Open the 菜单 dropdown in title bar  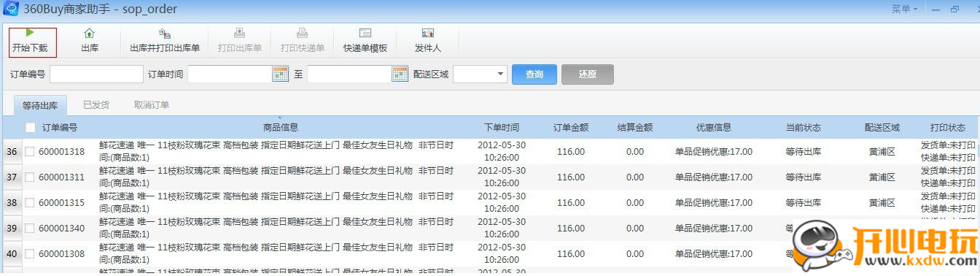(x=904, y=9)
